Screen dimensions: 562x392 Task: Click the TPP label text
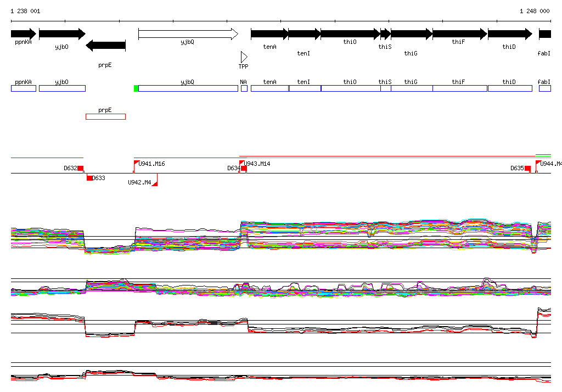243,66
